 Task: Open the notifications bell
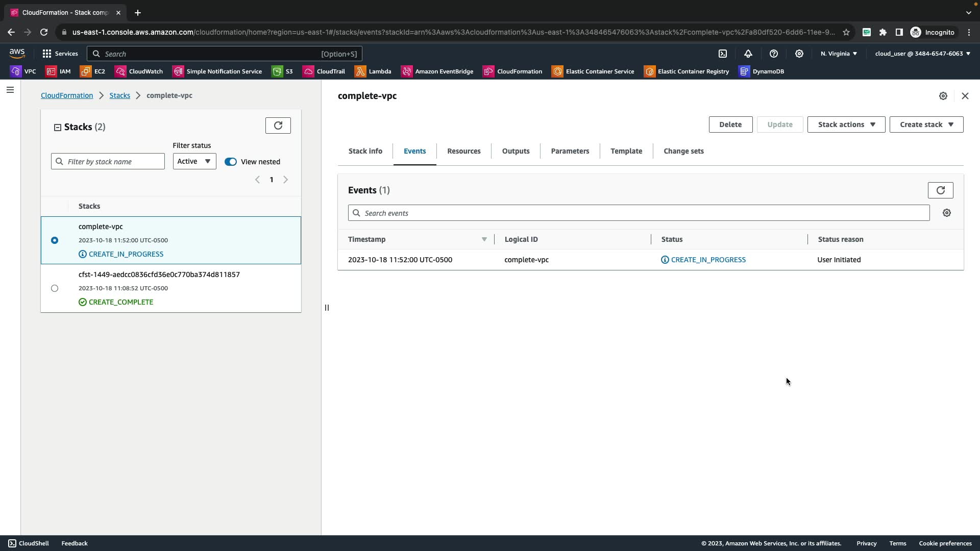click(x=748, y=54)
